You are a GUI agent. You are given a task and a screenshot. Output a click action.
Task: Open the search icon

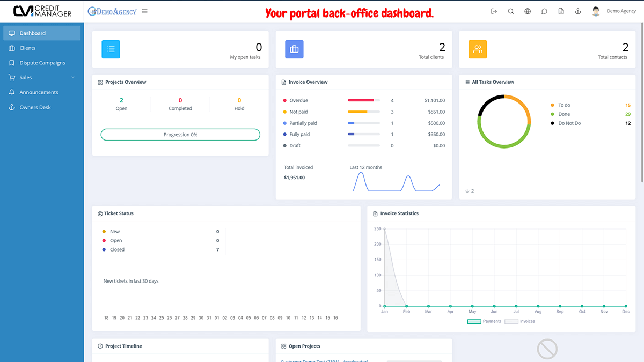(x=510, y=11)
